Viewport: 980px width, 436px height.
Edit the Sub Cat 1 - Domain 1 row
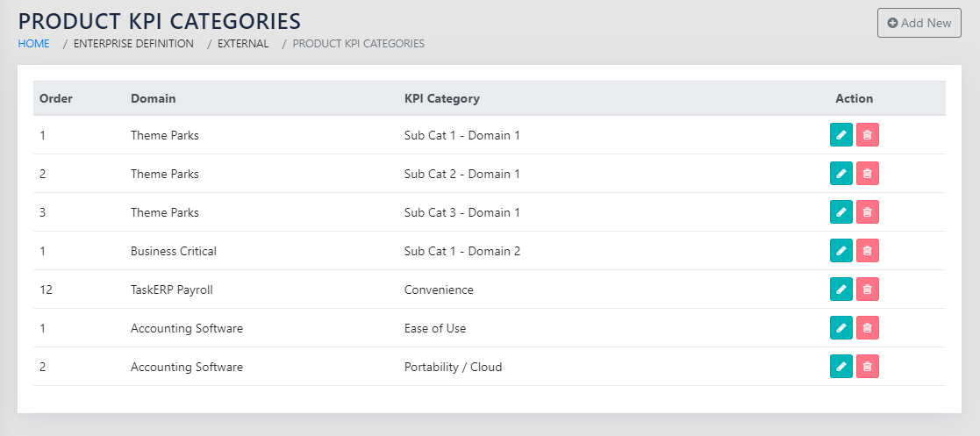841,135
